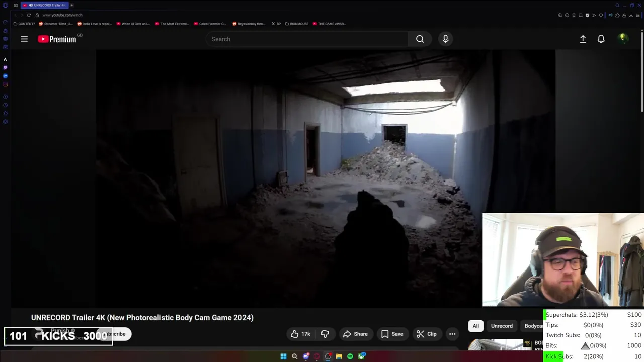The width and height of the screenshot is (644, 362).
Task: Open CONTENT? bookmarks folder
Action: coord(24,24)
